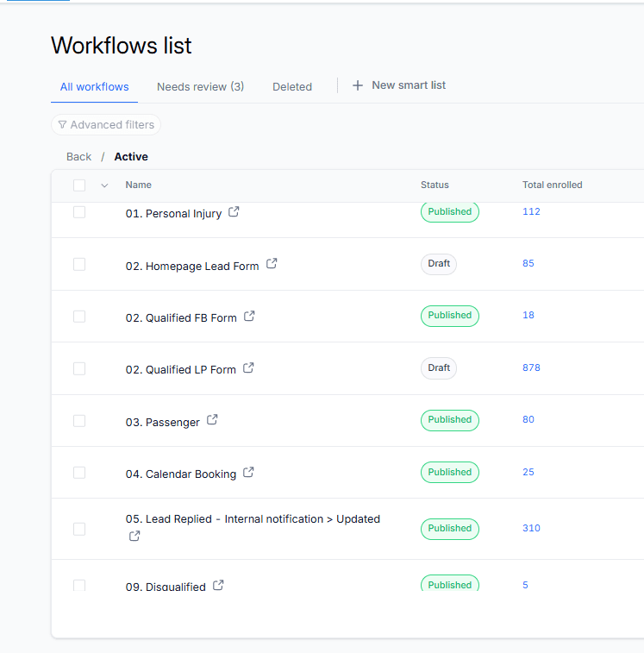
Task: Click Published badge for 05. Lead Replied
Action: click(x=450, y=529)
